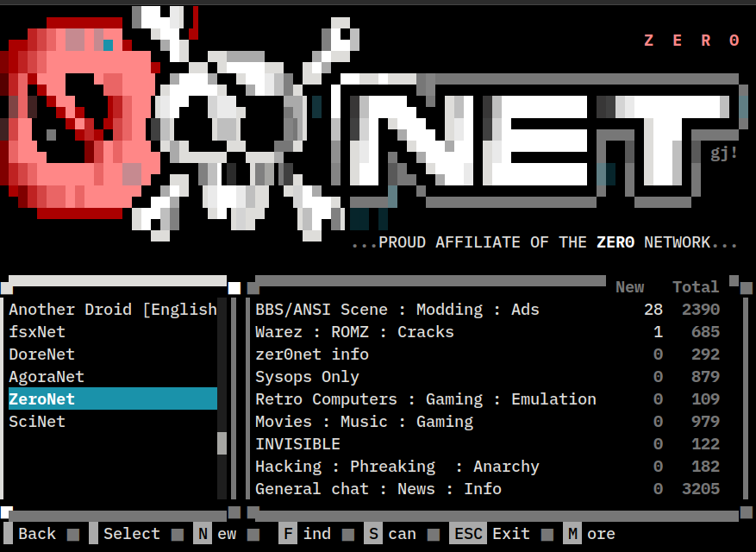
Task: Select SciNet in the left panel
Action: coord(37,422)
